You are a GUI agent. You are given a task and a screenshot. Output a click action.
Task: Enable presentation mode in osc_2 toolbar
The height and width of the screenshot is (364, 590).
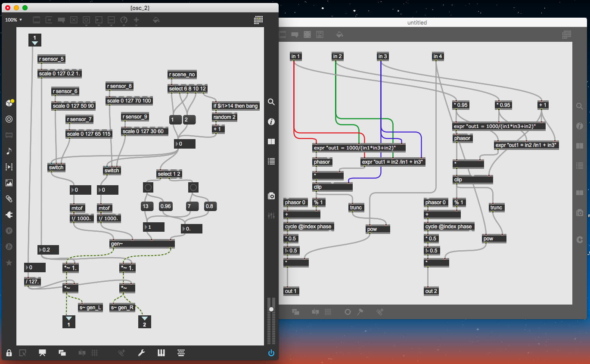click(42, 353)
